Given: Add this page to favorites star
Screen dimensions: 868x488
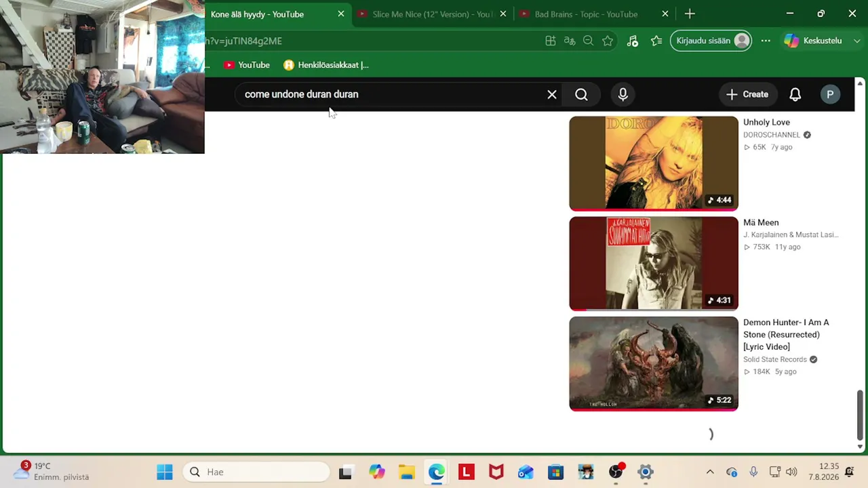Looking at the screenshot, I should [x=608, y=41].
